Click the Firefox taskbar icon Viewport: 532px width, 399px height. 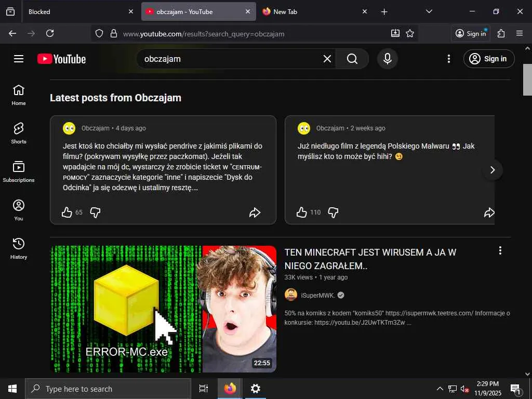(230, 389)
